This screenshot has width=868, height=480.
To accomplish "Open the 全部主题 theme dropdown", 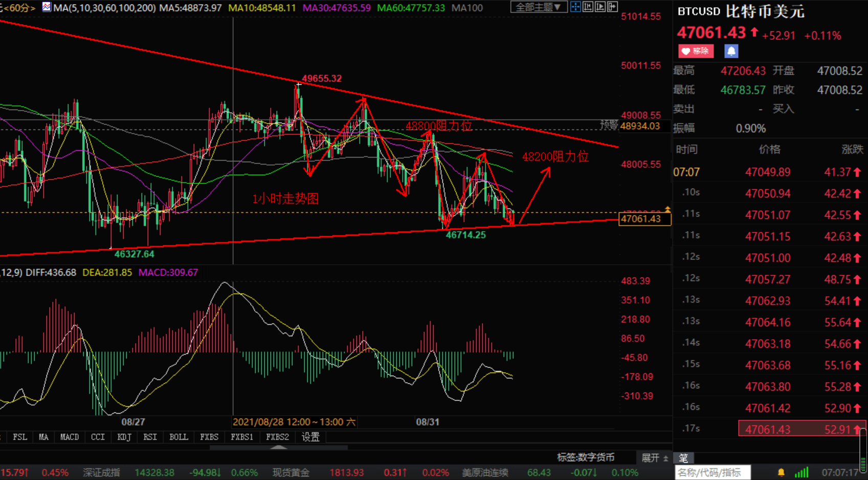I will [538, 7].
